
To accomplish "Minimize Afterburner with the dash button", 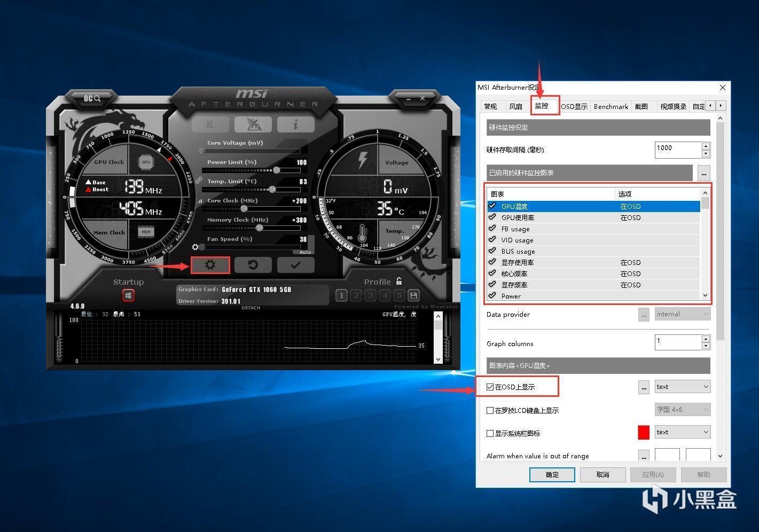I will click(409, 99).
